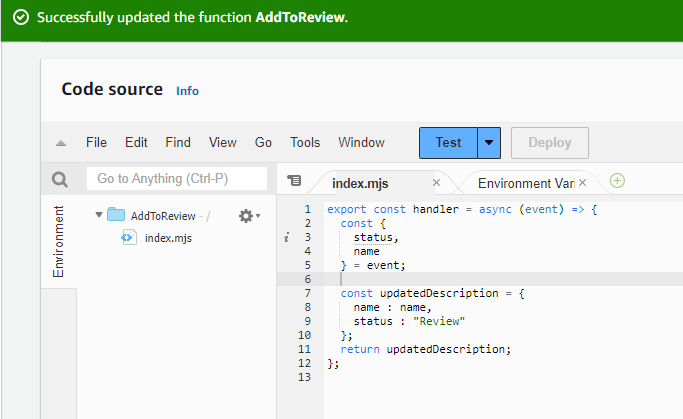Open the Tools menu

[305, 143]
